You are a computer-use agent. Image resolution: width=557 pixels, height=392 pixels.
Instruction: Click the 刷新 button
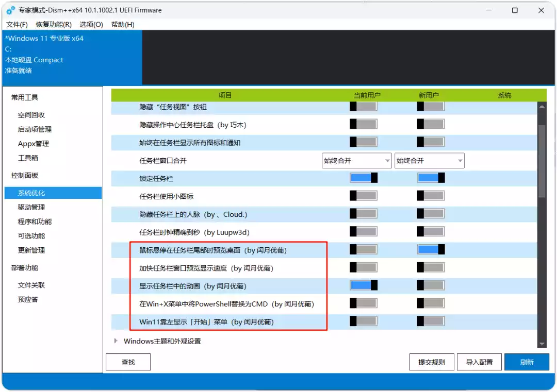click(x=527, y=362)
